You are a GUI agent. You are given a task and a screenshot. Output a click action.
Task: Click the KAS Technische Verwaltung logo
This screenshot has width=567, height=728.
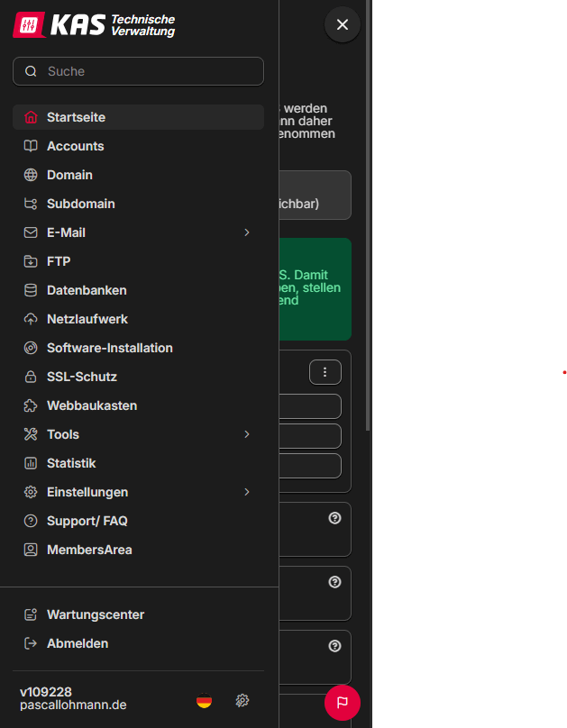(94, 24)
